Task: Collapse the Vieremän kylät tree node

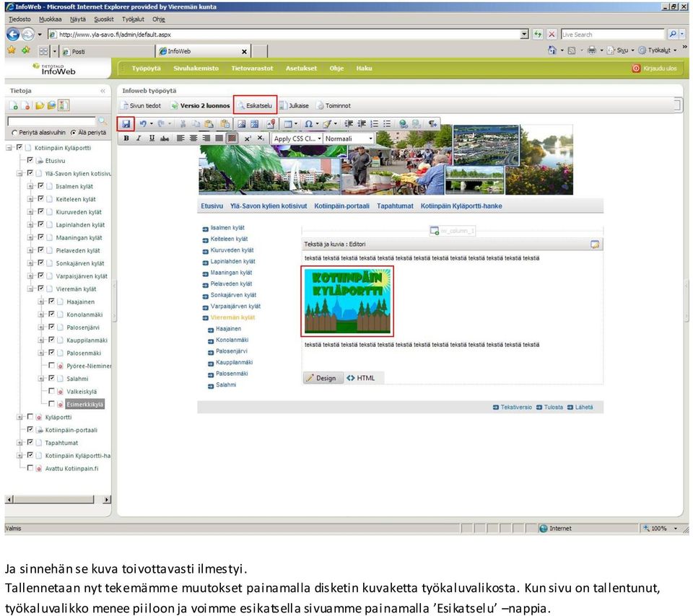Action: click(30, 289)
